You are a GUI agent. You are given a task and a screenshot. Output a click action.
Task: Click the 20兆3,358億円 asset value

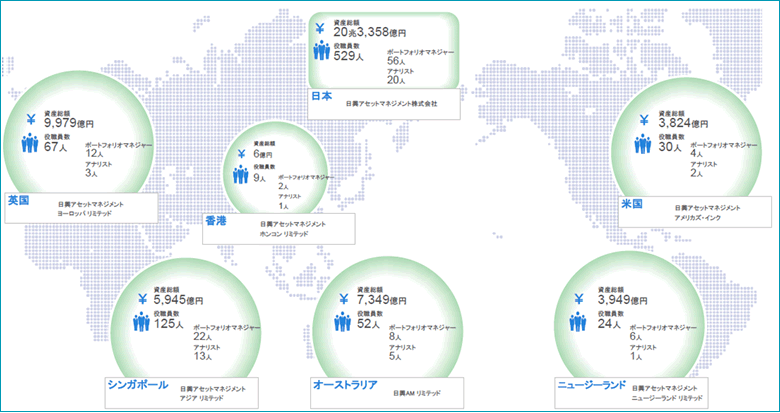370,33
